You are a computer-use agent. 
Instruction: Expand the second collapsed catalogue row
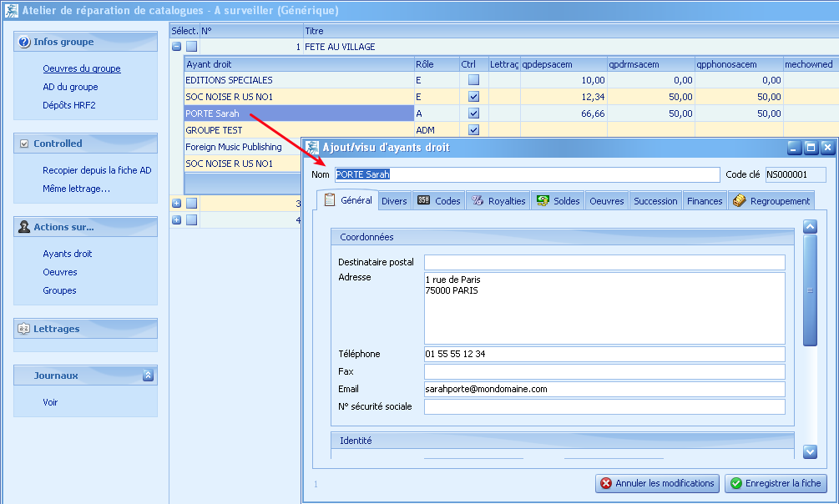(177, 204)
